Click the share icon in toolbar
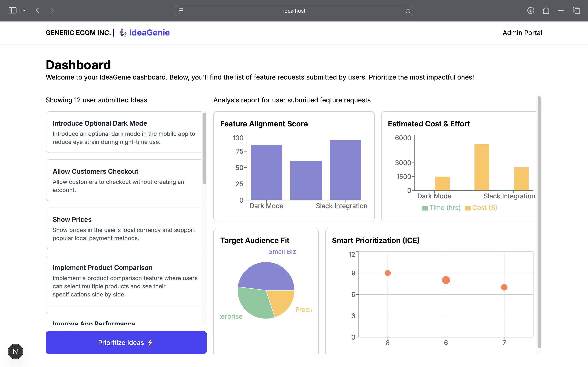 [x=546, y=10]
